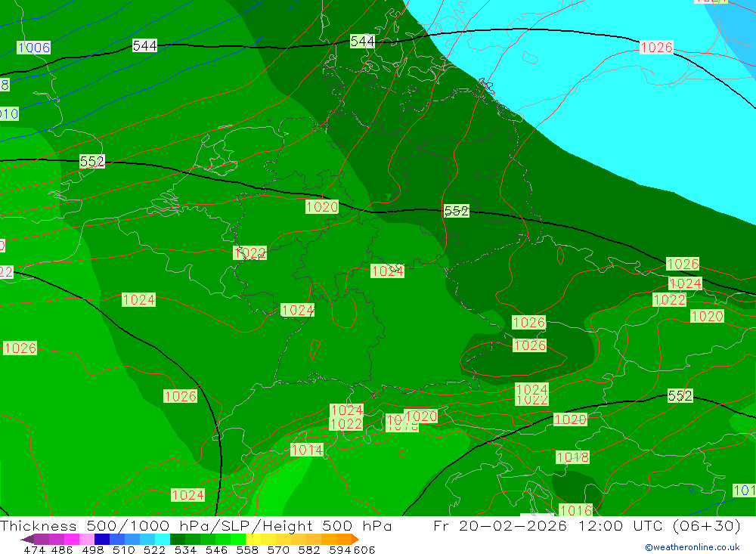Click the 474 legend value
The height and width of the screenshot is (554, 756).
coord(34,550)
